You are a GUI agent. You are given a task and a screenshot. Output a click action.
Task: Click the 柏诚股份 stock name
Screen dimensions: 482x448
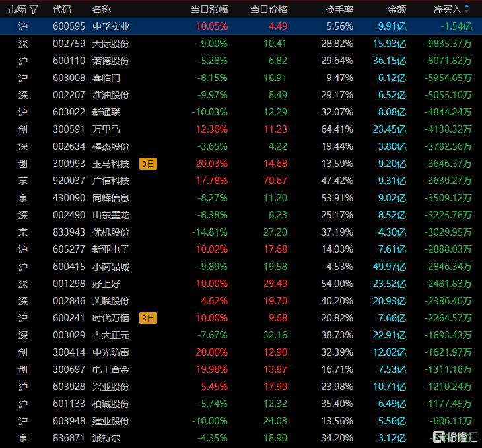click(111, 404)
